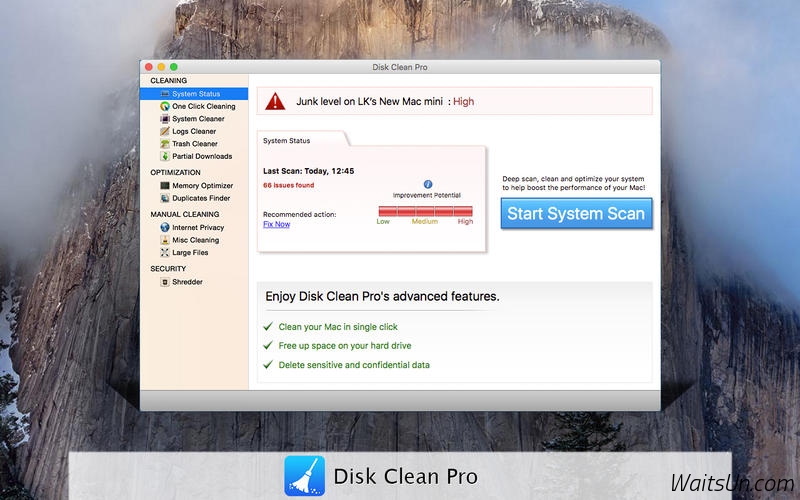Image resolution: width=800 pixels, height=500 pixels.
Task: Click the SECURITY section header
Action: (168, 268)
